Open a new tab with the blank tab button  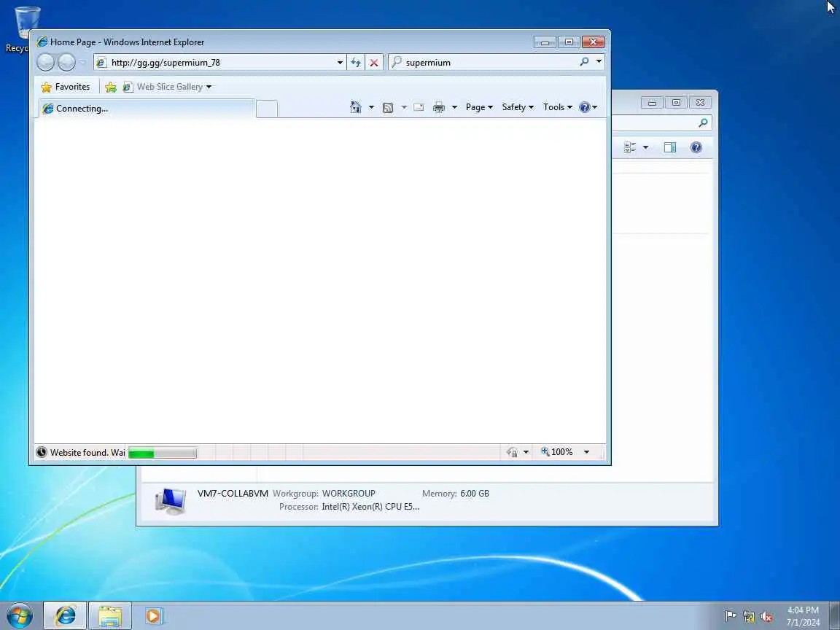pos(267,109)
